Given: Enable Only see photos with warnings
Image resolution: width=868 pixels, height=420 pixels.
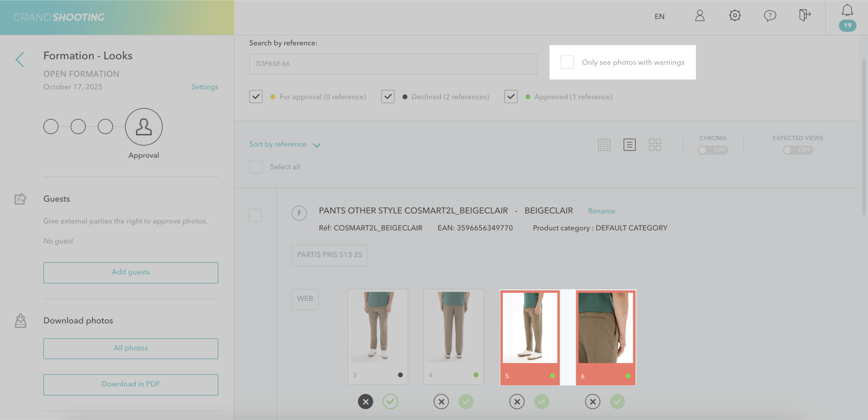Looking at the screenshot, I should [x=567, y=62].
